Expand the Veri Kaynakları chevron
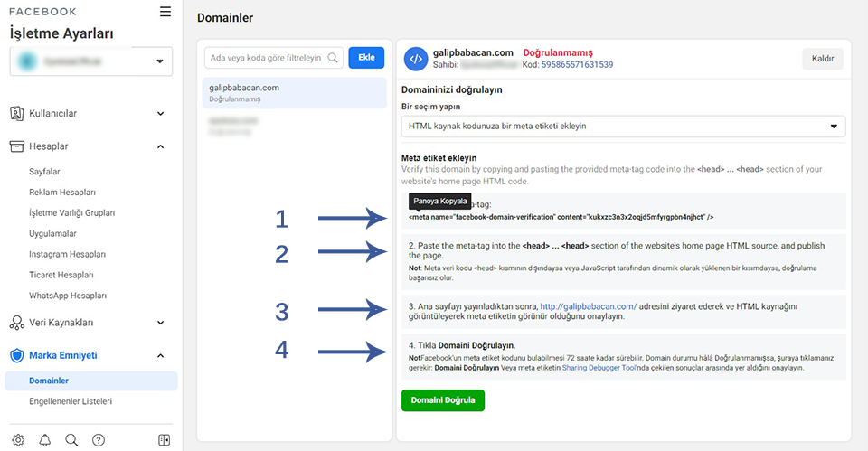The height and width of the screenshot is (451, 868). [161, 323]
